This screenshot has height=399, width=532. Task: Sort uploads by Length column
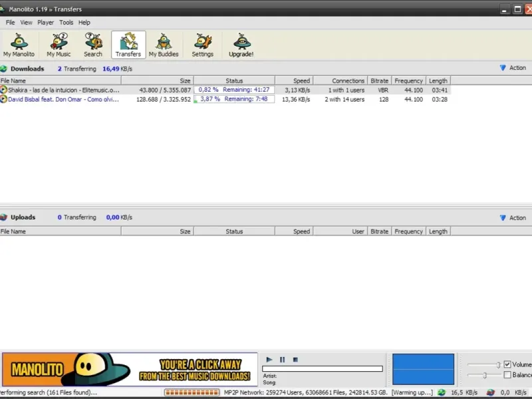(438, 231)
